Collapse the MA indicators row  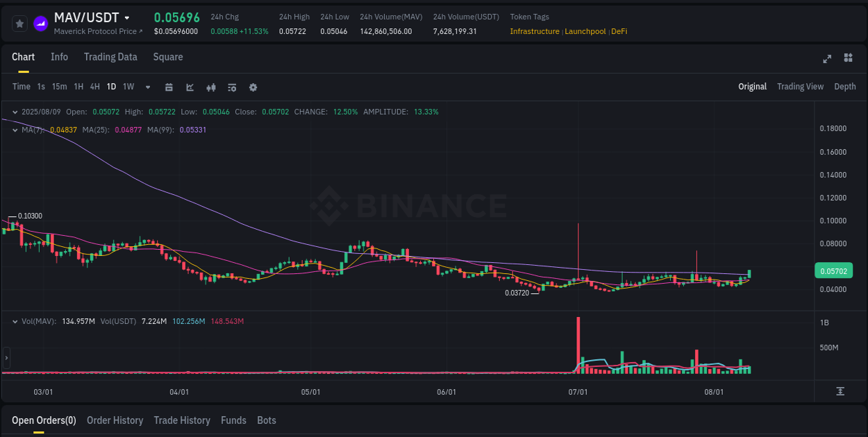point(14,129)
